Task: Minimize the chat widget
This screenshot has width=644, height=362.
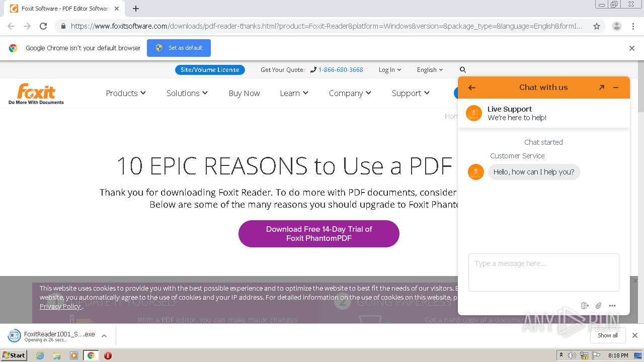Action: pyautogui.click(x=616, y=87)
